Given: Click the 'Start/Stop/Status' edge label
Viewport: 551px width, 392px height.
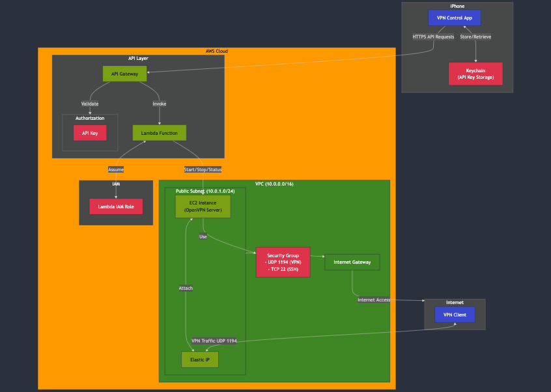Looking at the screenshot, I should pyautogui.click(x=203, y=170).
